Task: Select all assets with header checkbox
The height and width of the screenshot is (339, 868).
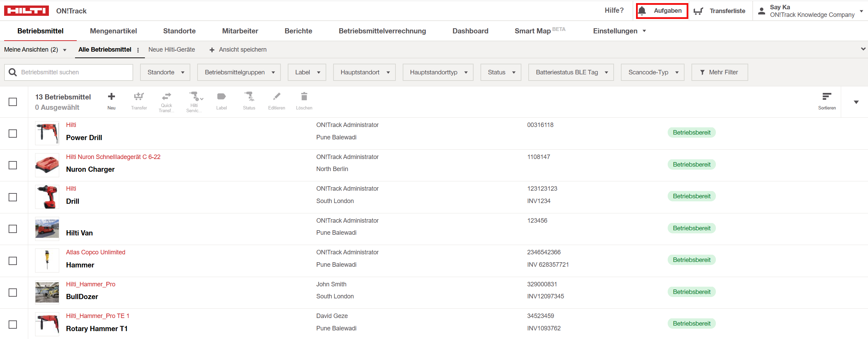Action: [13, 102]
